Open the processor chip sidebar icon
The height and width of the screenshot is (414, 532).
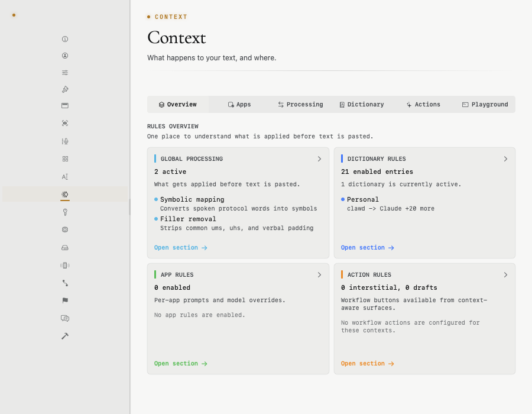[x=65, y=229]
